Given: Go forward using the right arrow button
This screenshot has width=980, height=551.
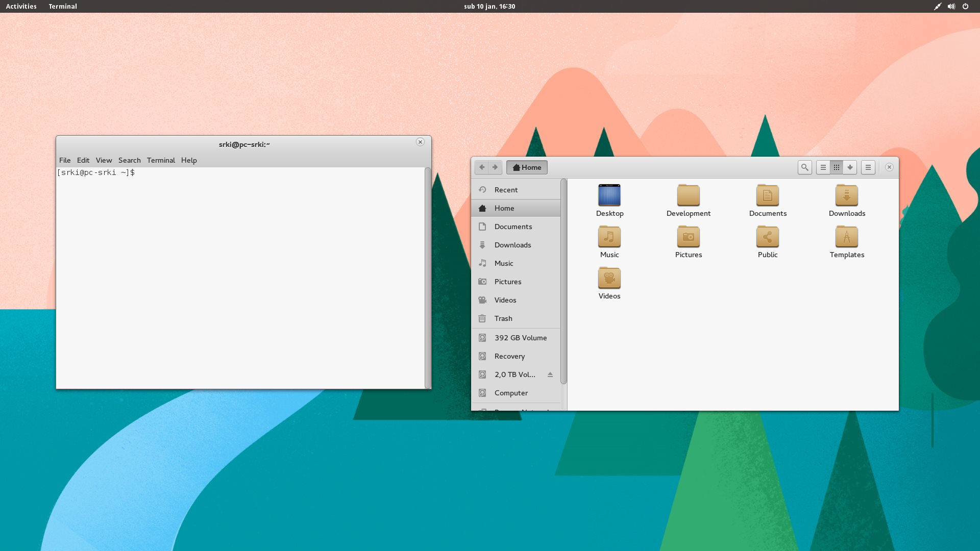Looking at the screenshot, I should 495,167.
